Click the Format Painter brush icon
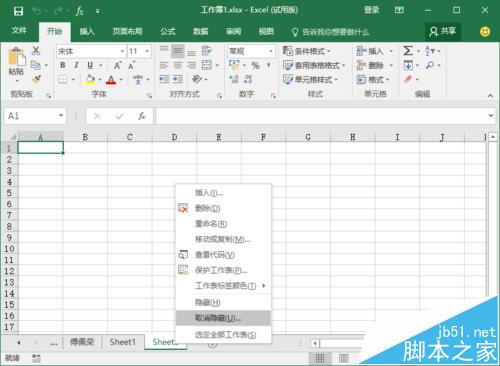Screen dimensions: 500x366 (36, 79)
